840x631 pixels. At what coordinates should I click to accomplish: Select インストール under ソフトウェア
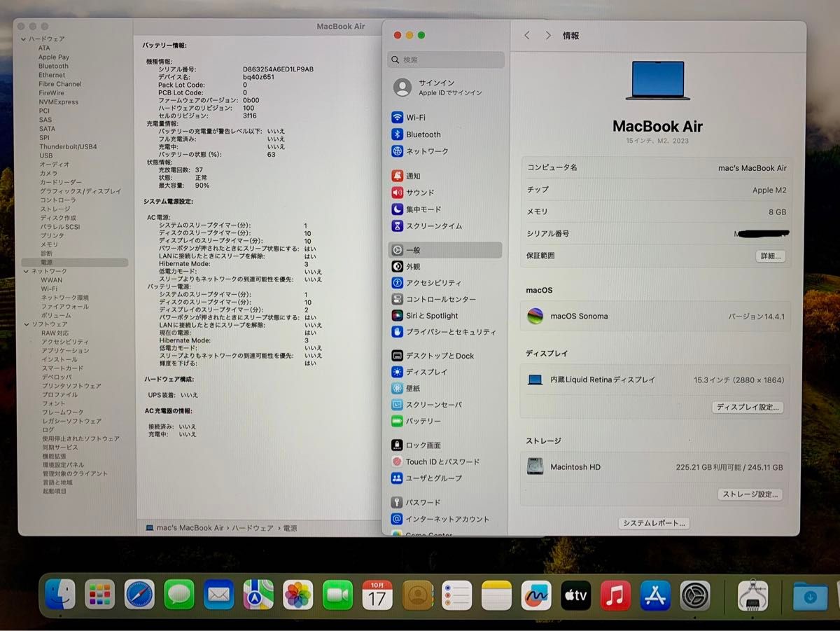(59, 359)
